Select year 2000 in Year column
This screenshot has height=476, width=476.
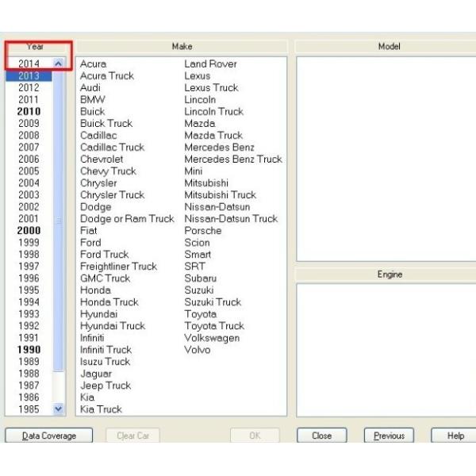29,231
